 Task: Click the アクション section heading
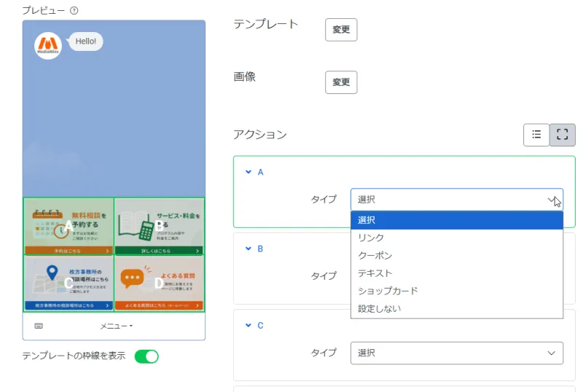260,135
